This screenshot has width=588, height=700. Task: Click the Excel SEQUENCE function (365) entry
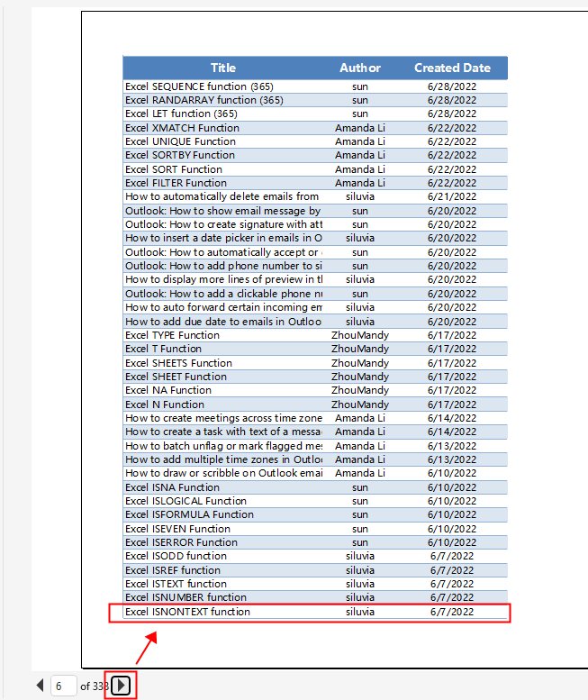(x=199, y=86)
